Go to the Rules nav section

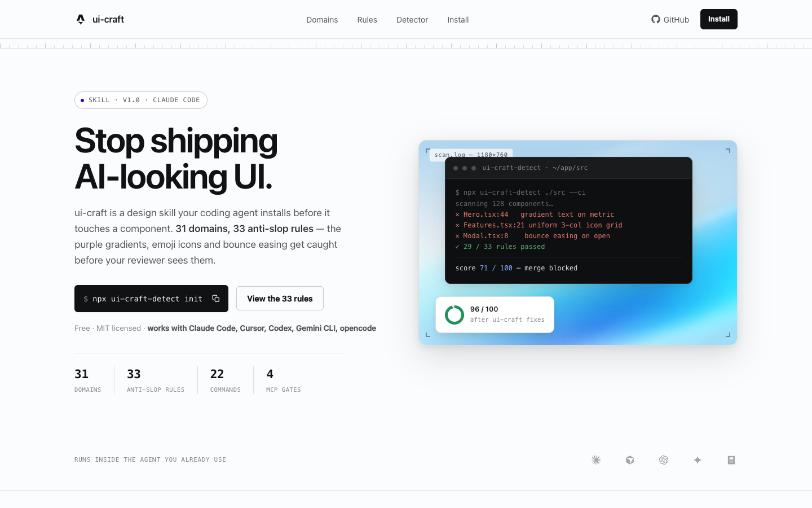367,20
